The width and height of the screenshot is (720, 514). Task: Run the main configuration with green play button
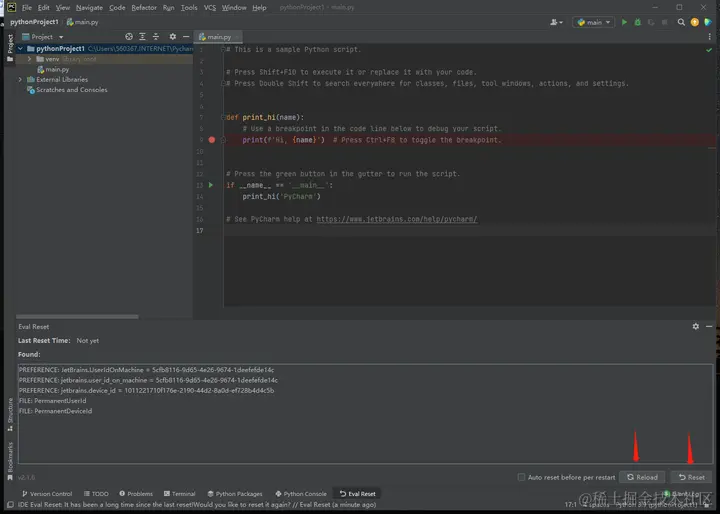(624, 22)
